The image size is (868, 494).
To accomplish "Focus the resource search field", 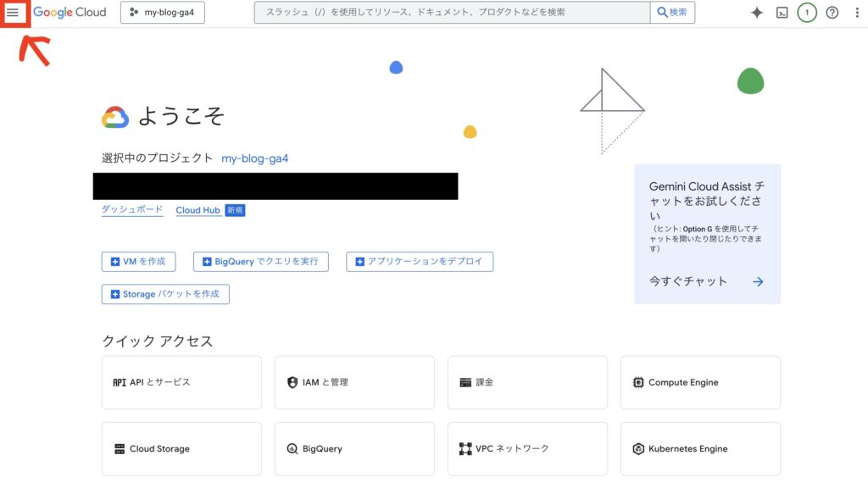I will [452, 12].
